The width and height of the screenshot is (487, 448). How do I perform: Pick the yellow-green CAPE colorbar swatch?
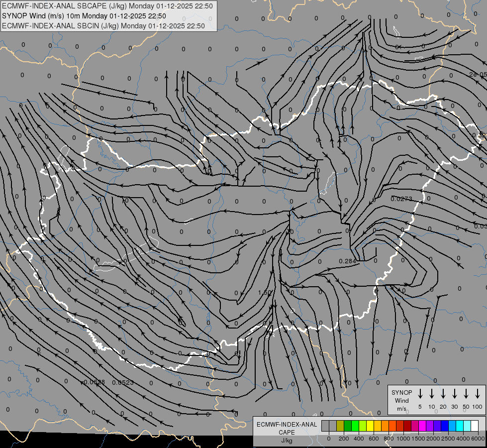point(363,426)
